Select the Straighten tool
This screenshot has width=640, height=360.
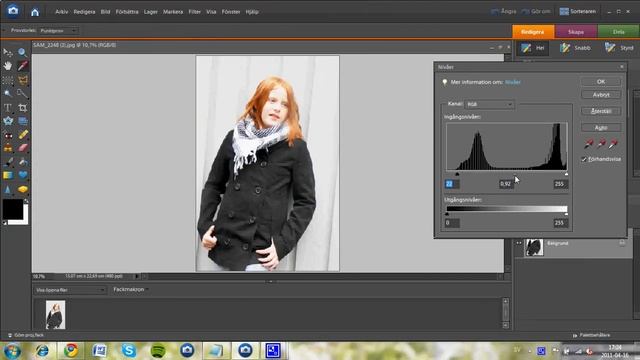coord(22,121)
